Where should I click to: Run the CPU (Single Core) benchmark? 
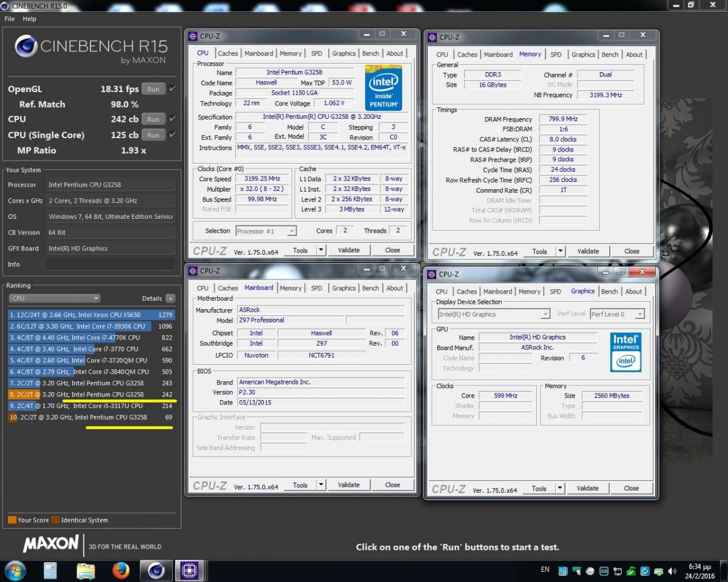click(x=153, y=135)
